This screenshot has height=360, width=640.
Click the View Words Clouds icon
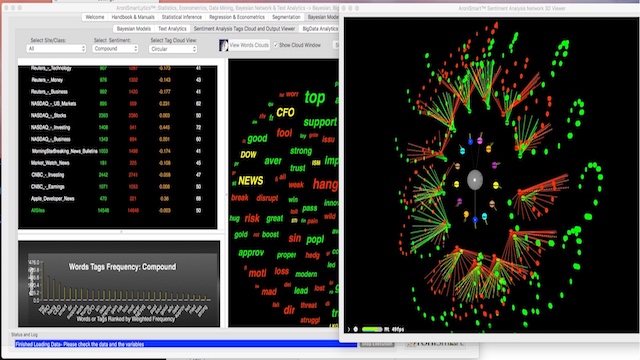point(224,45)
